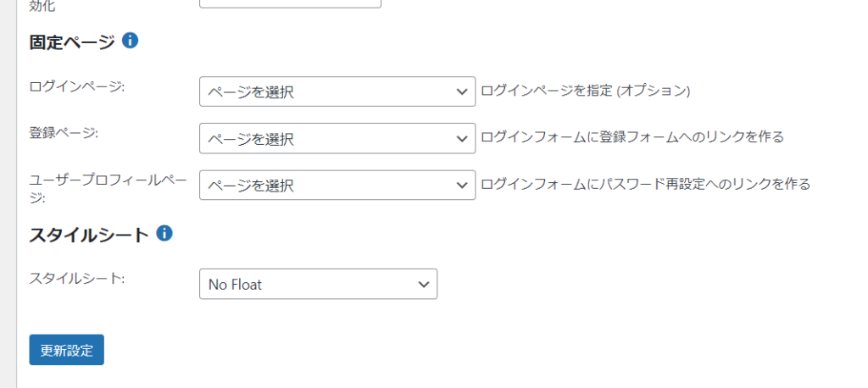Viewport: 868px width, 388px height.
Task: Click the info icon beside スタイルシート heading
Action: point(164,234)
